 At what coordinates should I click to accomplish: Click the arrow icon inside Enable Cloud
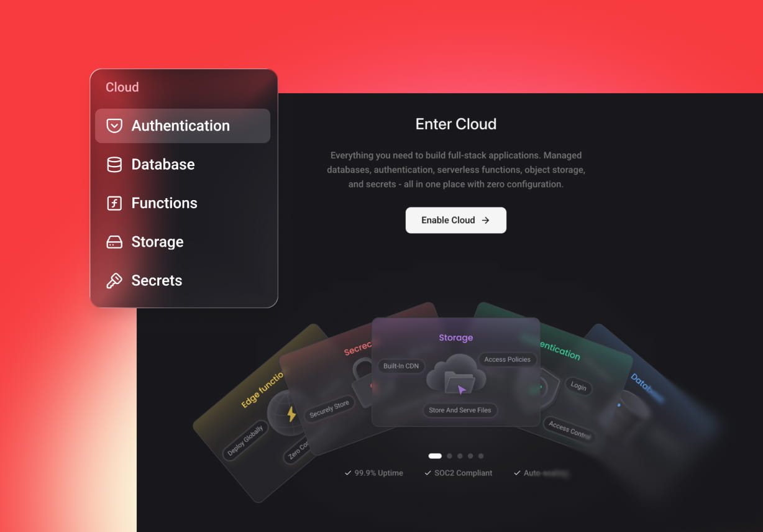(x=486, y=220)
